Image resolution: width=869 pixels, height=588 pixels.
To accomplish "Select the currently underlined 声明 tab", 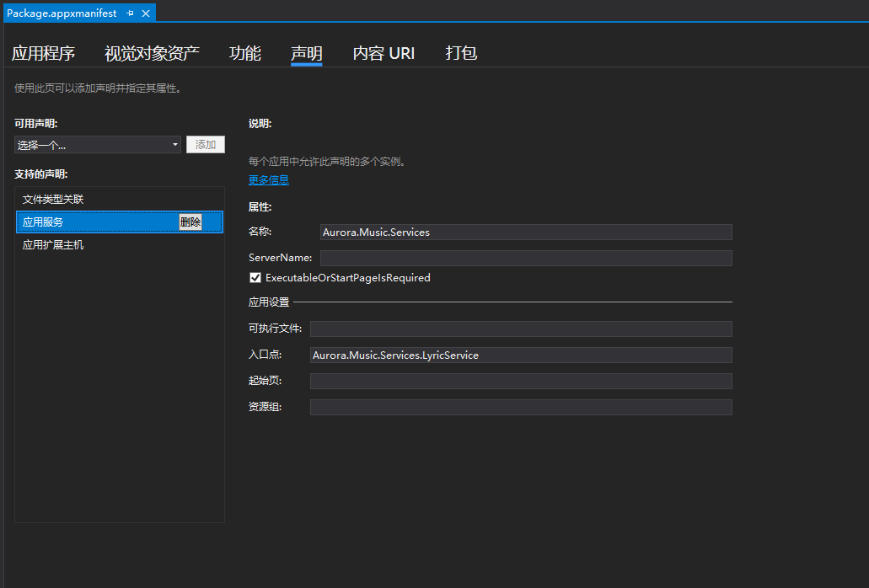I will coord(307,52).
